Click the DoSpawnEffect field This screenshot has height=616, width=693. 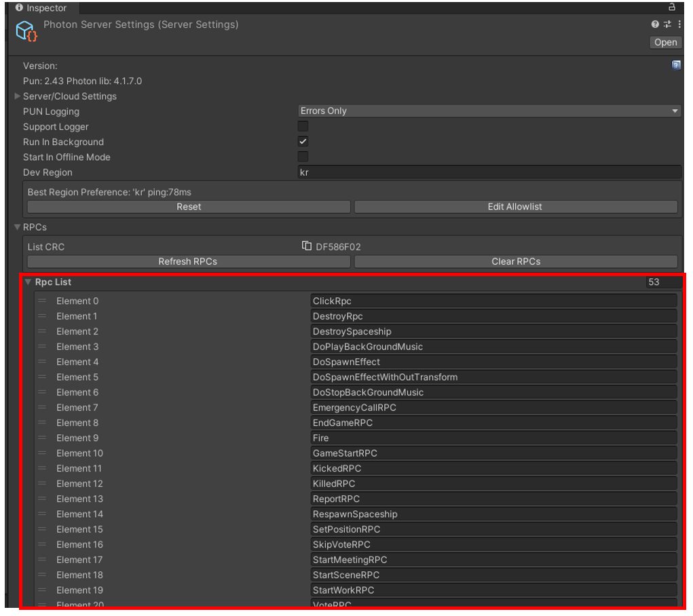(x=493, y=362)
